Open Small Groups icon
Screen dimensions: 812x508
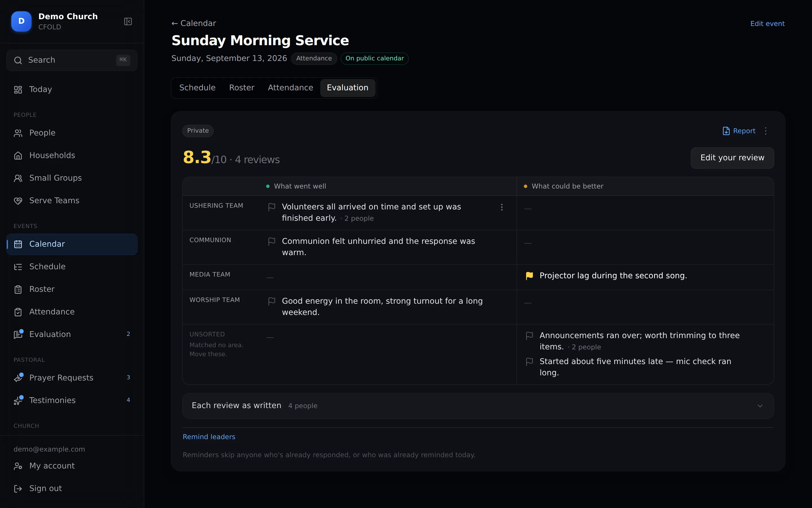click(x=18, y=178)
